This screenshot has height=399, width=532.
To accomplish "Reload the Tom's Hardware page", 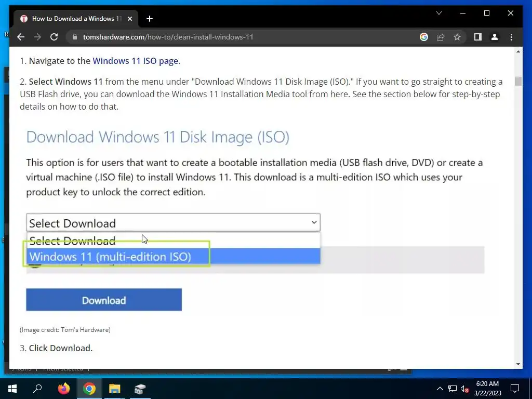I will pyautogui.click(x=54, y=37).
